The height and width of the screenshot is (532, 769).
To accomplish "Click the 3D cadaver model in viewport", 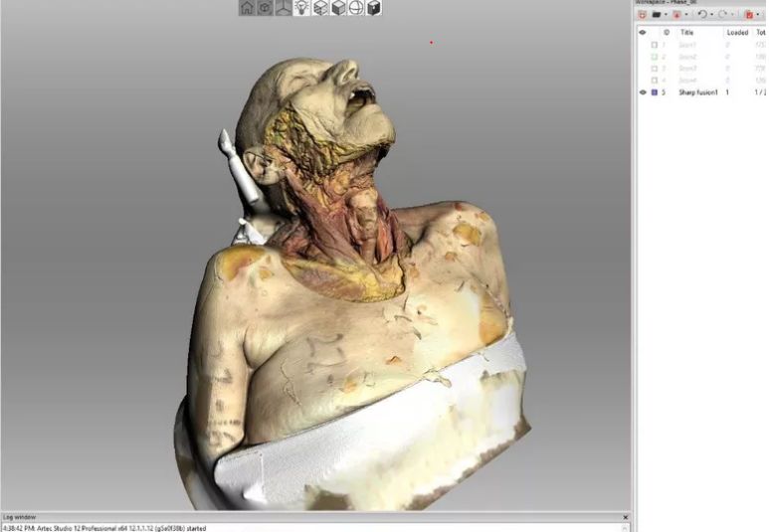I will 353,284.
